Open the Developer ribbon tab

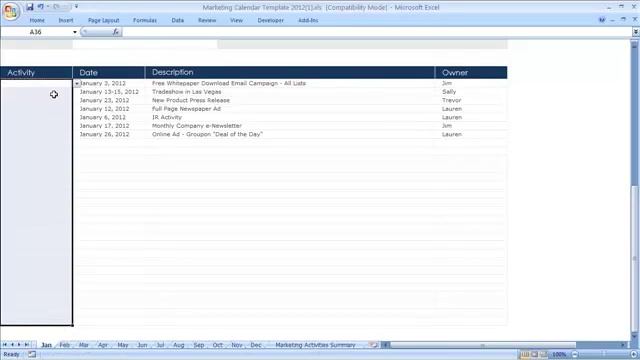pos(271,20)
